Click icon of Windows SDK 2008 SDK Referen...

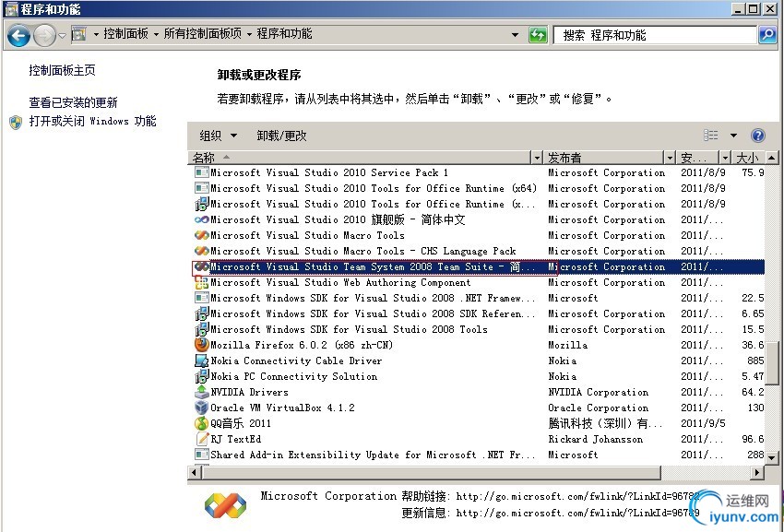[201, 314]
